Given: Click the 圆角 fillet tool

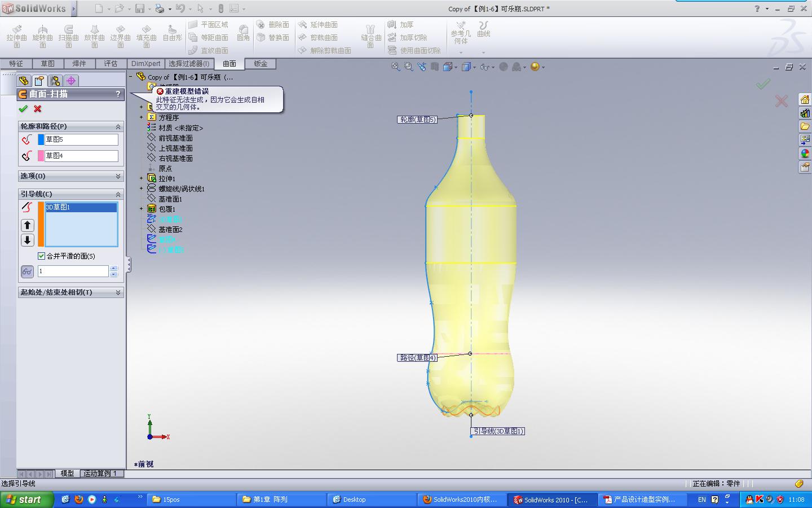Looking at the screenshot, I should click(x=244, y=33).
